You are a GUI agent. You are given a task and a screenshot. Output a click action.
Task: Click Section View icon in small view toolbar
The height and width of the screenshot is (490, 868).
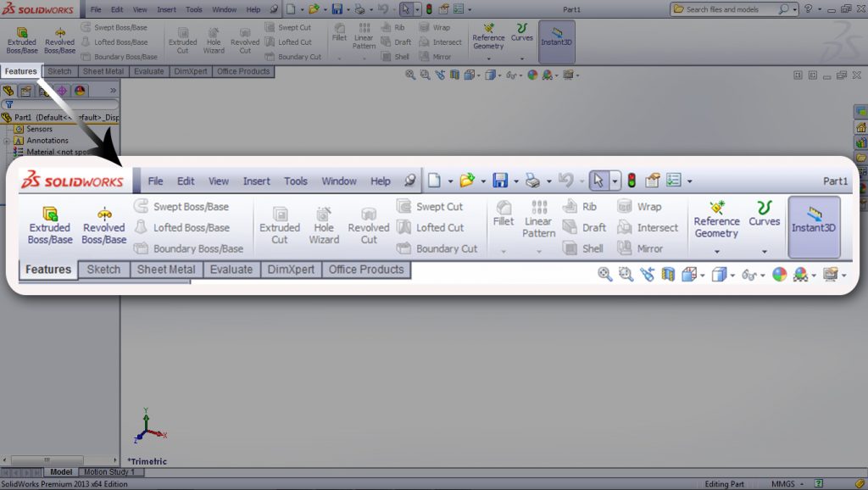[x=454, y=75]
